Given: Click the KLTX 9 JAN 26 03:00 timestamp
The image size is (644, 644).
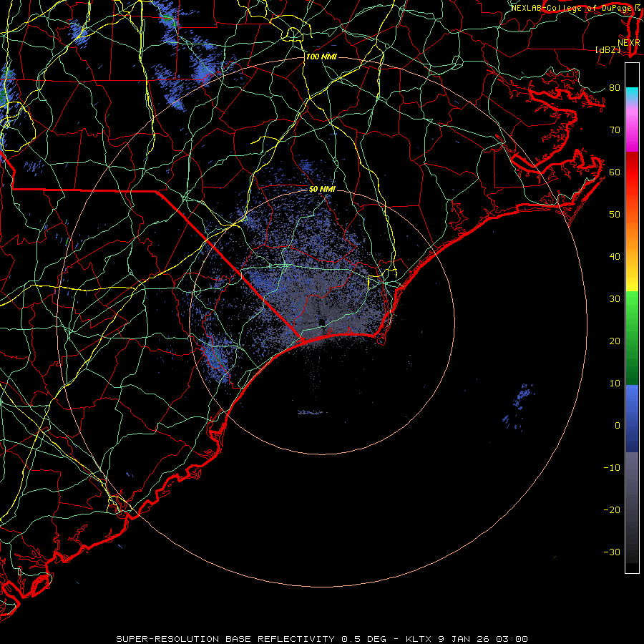Looking at the screenshot, I should point(467,639).
